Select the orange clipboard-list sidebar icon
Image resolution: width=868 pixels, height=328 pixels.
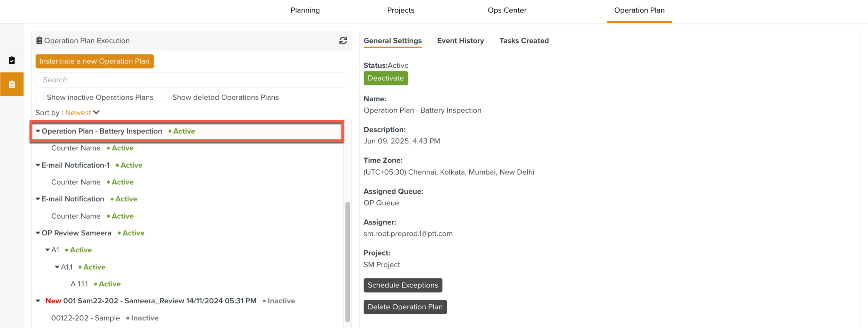point(12,84)
